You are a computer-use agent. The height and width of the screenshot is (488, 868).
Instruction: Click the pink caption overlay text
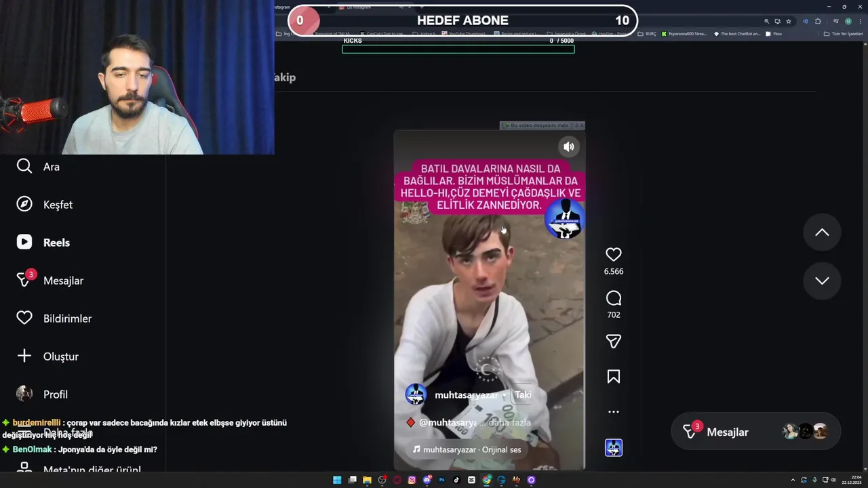coord(491,187)
